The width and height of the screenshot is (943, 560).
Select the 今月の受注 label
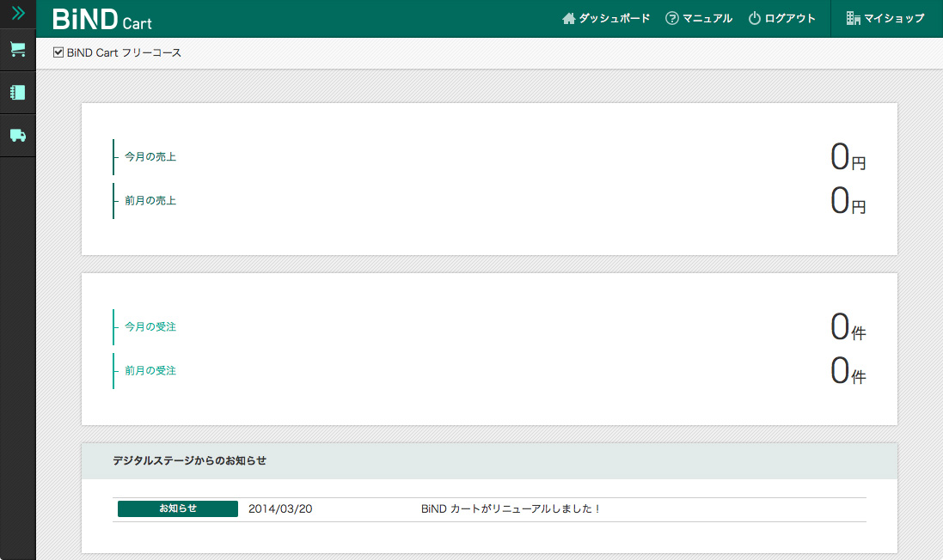(x=150, y=327)
